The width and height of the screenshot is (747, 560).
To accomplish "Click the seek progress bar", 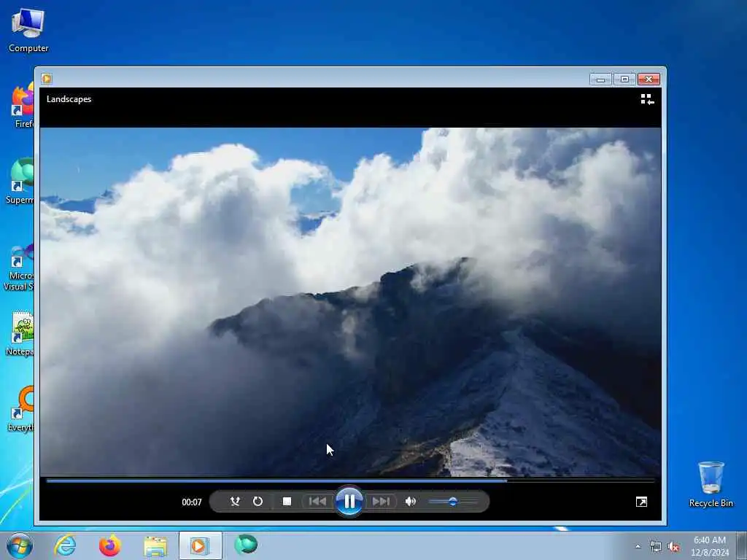I will pyautogui.click(x=350, y=481).
